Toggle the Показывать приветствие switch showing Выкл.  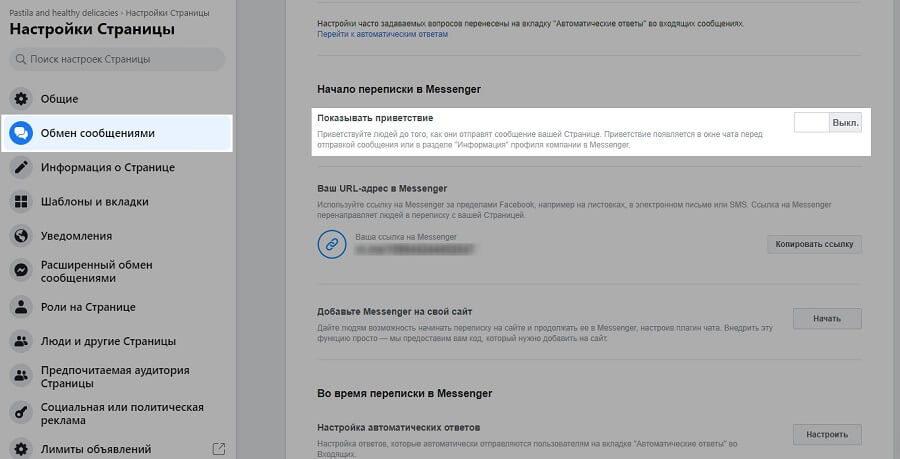828,123
